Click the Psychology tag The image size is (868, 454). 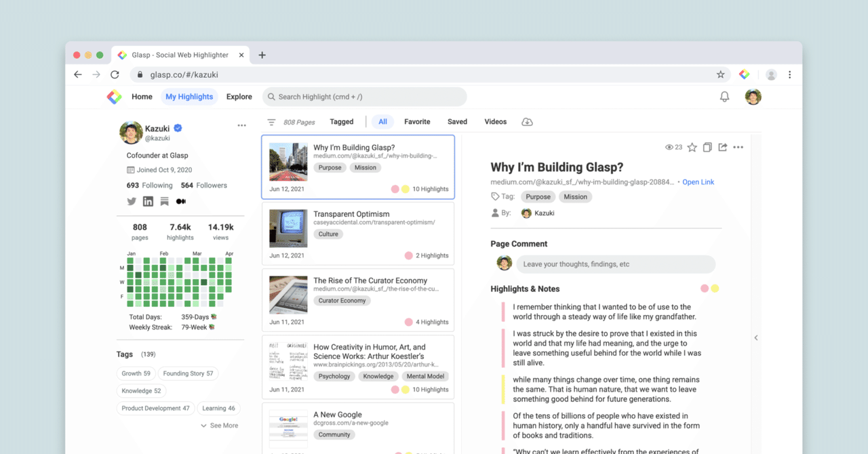pyautogui.click(x=334, y=376)
